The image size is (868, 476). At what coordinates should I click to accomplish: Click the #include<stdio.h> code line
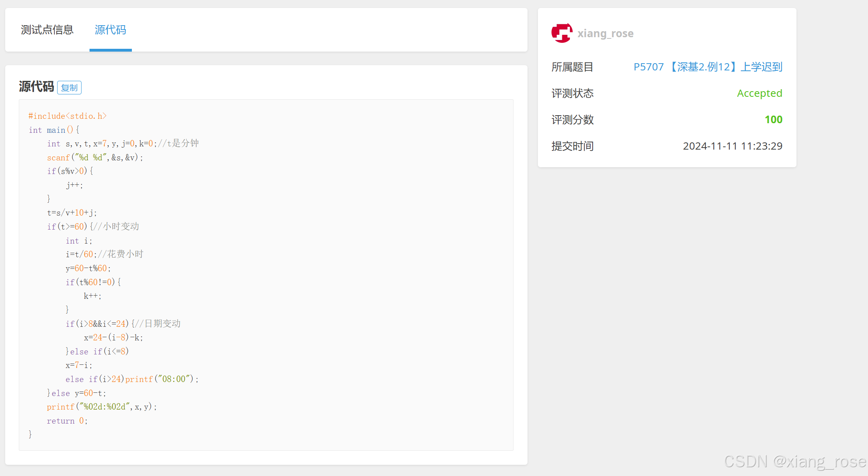pyautogui.click(x=68, y=116)
